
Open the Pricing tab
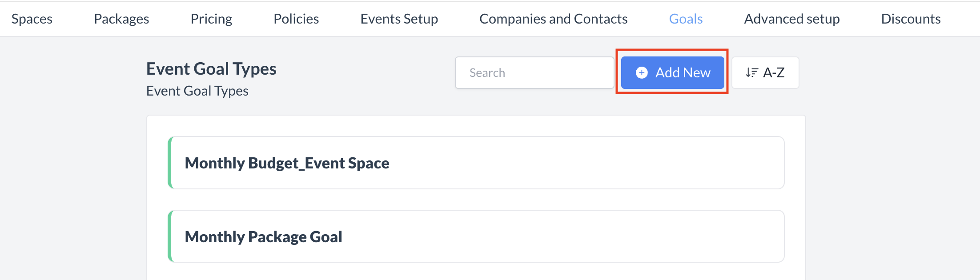click(211, 19)
